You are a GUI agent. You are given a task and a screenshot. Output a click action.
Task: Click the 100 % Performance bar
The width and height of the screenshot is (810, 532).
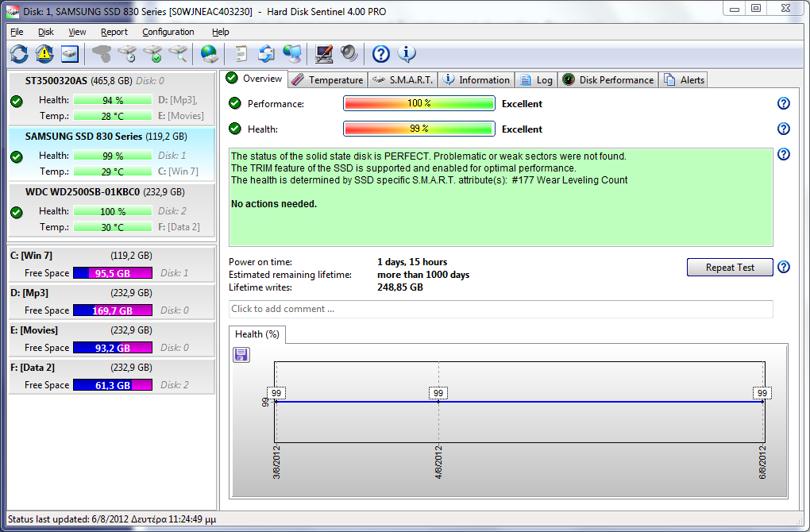[419, 103]
